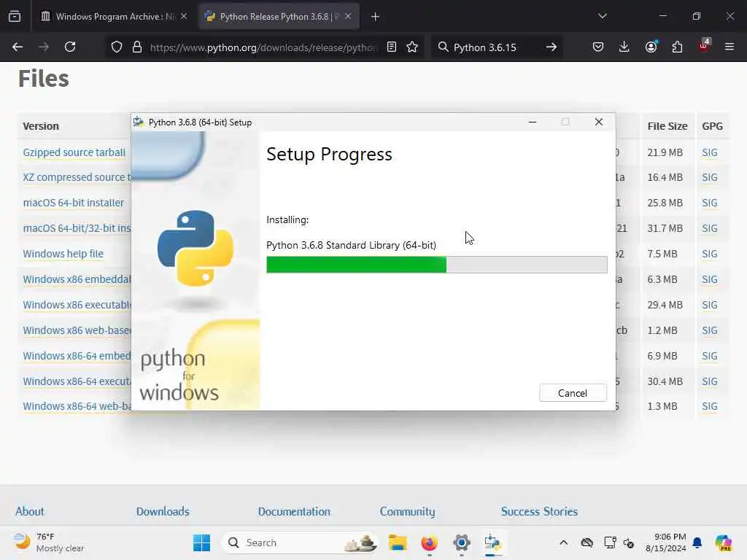Open the Firefox downloads panel

pos(624,47)
